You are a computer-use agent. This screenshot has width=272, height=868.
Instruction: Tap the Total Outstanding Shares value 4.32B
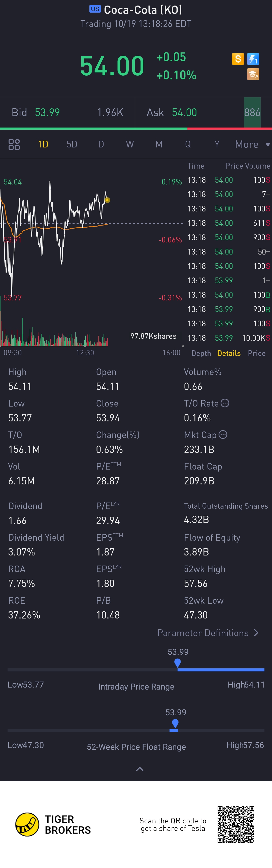pyautogui.click(x=196, y=519)
